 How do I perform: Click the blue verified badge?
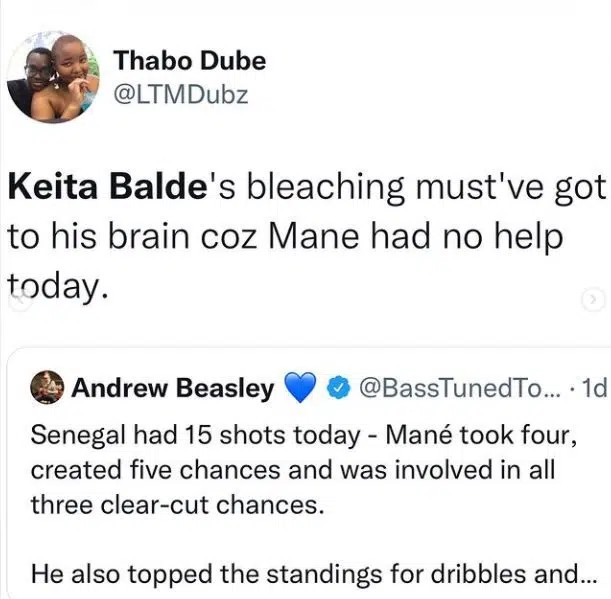(x=338, y=388)
